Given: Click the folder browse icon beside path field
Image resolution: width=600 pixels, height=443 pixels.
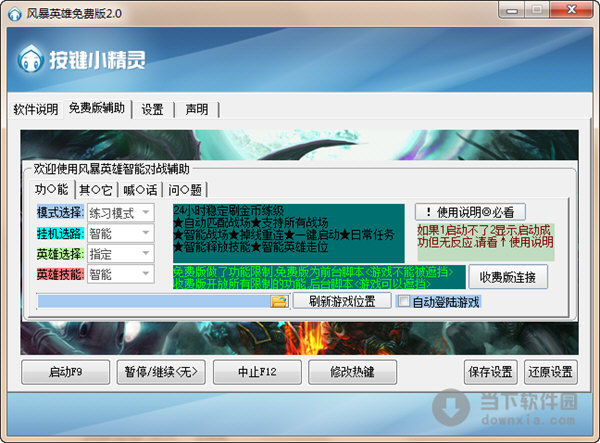Looking at the screenshot, I should 279,301.
